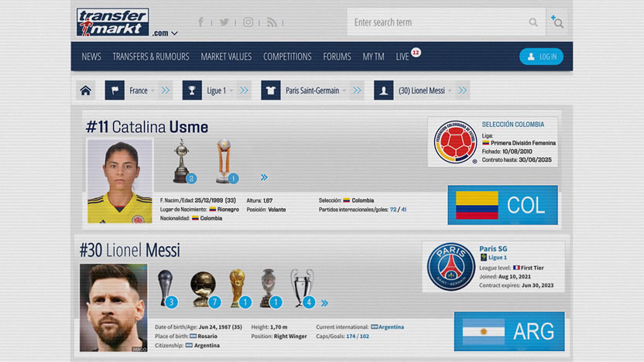
Task: Click the Colombia federation crest
Action: [455, 142]
